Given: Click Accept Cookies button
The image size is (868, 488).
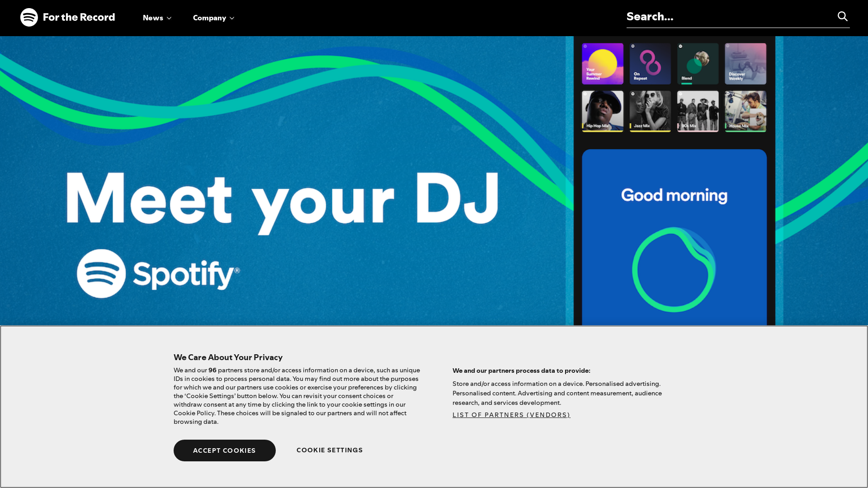Looking at the screenshot, I should click(225, 450).
